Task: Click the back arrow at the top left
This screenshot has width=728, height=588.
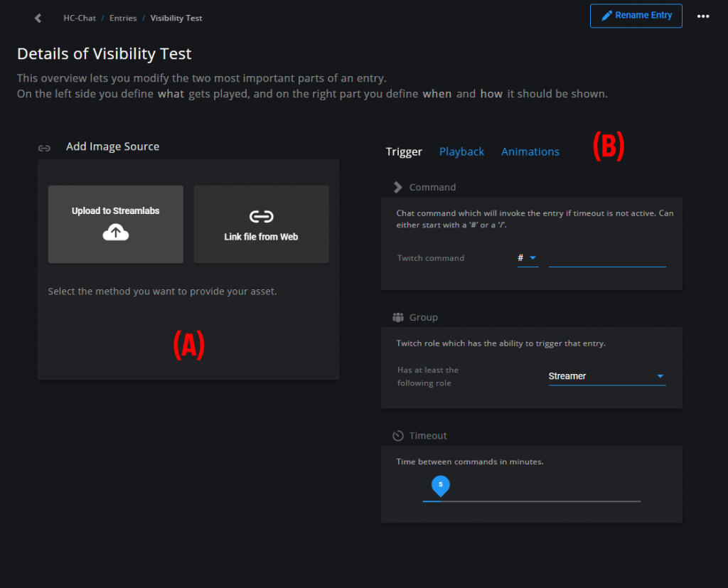Action: (37, 18)
